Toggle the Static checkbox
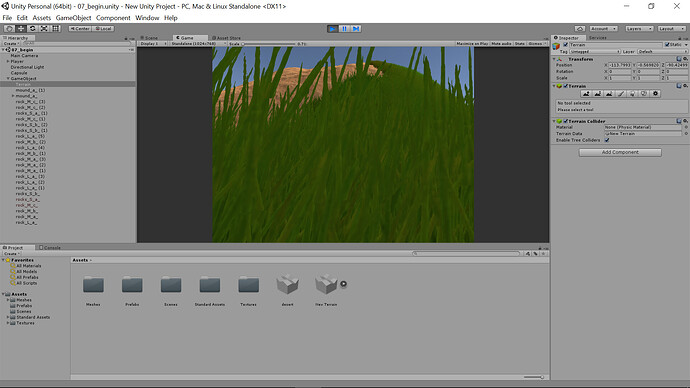 pyautogui.click(x=667, y=45)
